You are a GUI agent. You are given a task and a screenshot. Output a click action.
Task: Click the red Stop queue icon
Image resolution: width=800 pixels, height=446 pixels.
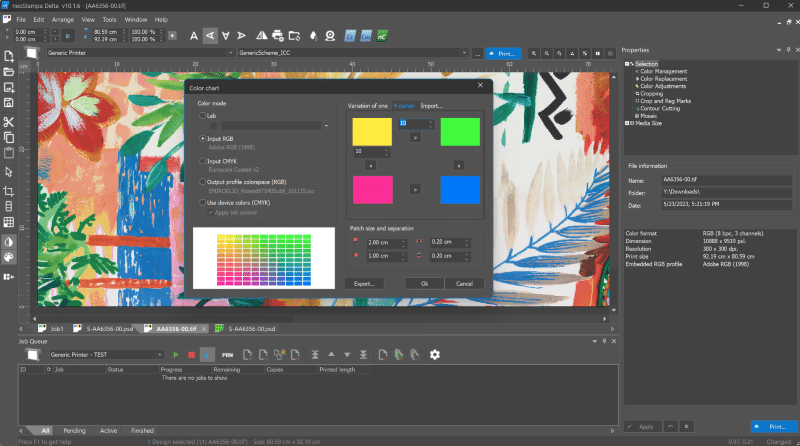pyautogui.click(x=190, y=354)
